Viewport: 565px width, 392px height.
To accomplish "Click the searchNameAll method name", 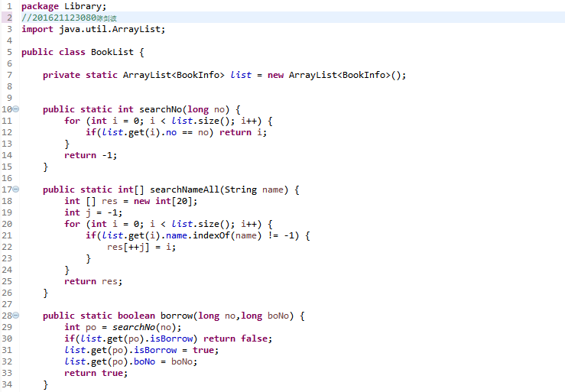I will coord(184,190).
